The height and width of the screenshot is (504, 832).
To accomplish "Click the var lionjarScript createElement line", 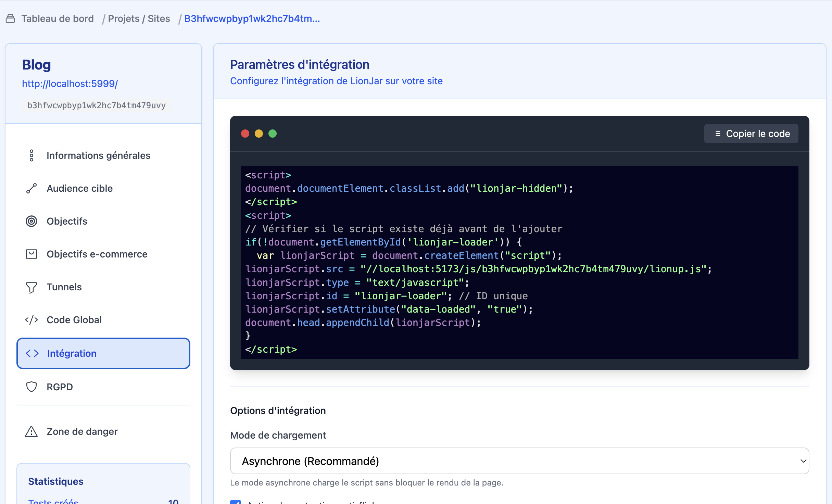I will tap(409, 255).
